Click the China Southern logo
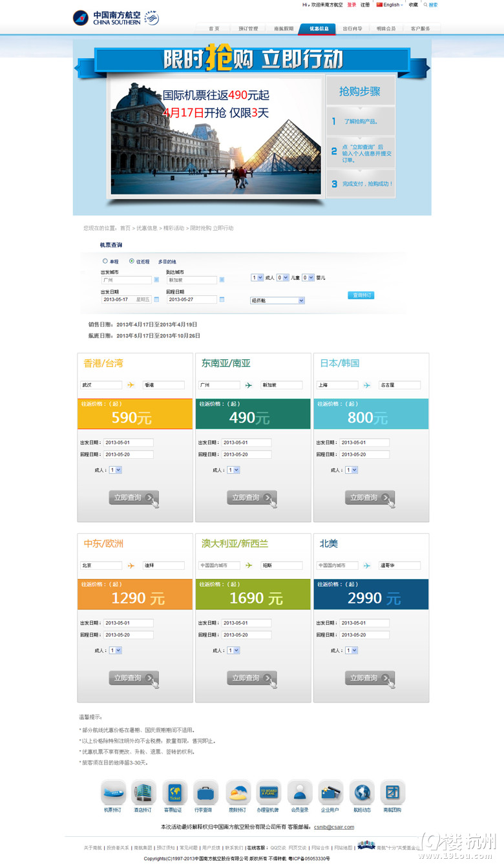The height and width of the screenshot is (864, 504). coord(116,17)
